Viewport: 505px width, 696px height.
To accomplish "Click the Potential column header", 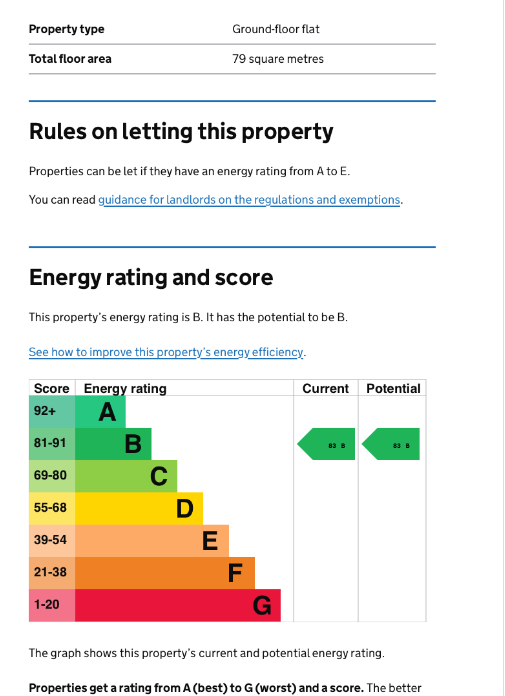I will coord(393,388).
